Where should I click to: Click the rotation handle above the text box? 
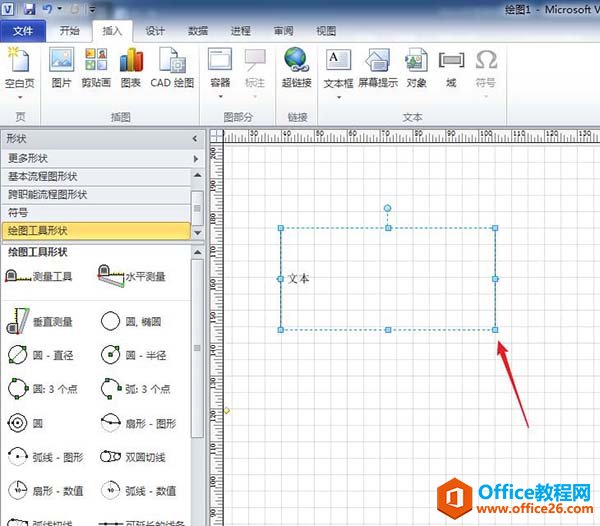388,208
